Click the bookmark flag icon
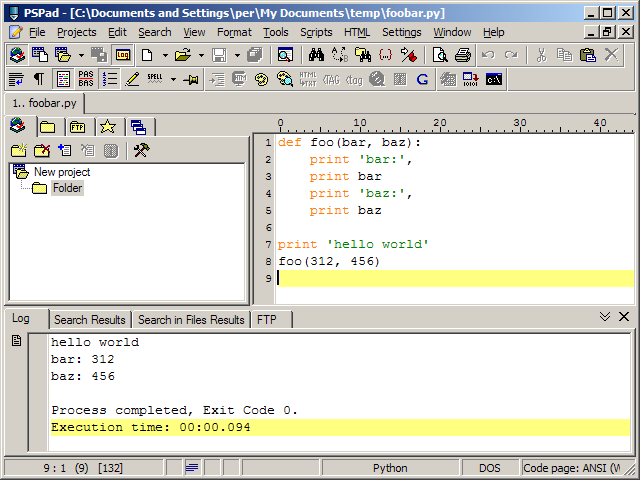 pyautogui.click(x=408, y=55)
